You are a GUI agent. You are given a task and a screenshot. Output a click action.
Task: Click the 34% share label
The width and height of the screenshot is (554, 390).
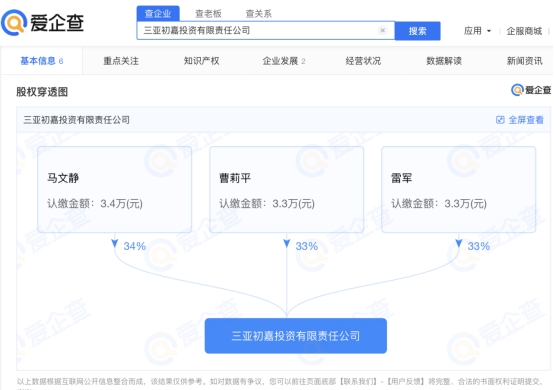(135, 246)
